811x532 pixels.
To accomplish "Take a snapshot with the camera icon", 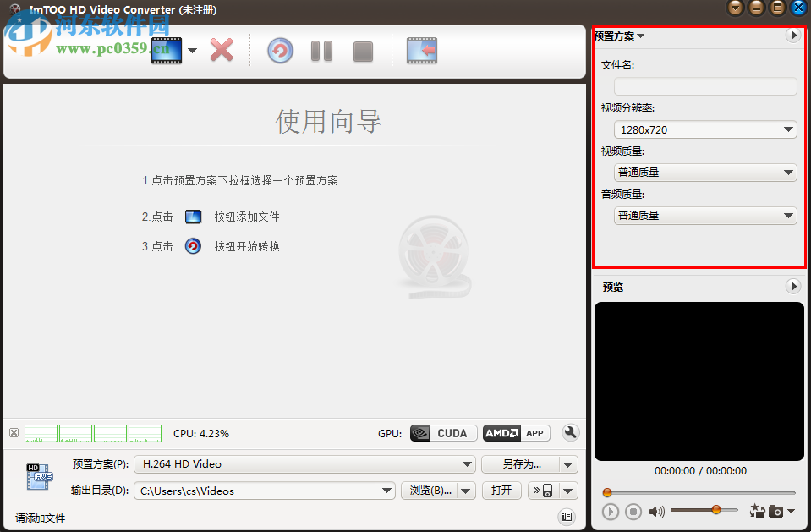I will point(775,511).
